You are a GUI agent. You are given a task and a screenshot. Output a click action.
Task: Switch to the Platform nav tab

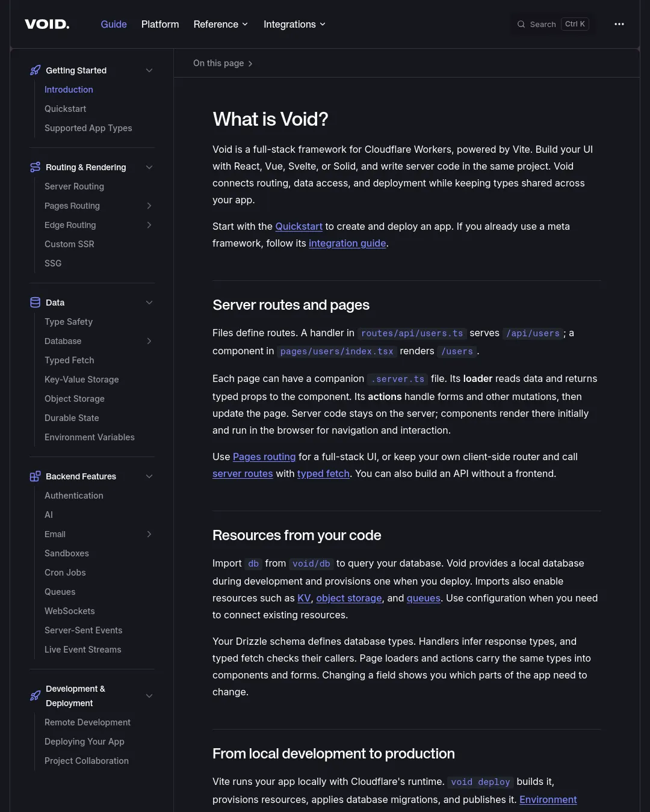point(160,24)
